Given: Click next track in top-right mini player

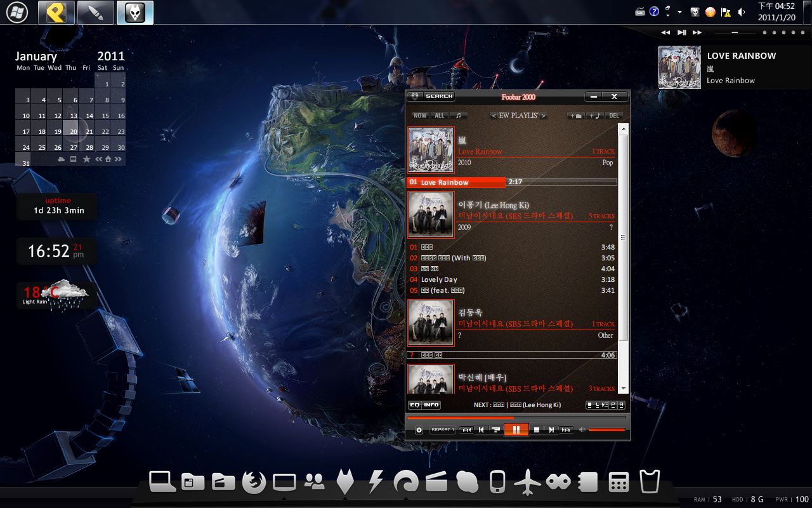Looking at the screenshot, I should tap(697, 32).
